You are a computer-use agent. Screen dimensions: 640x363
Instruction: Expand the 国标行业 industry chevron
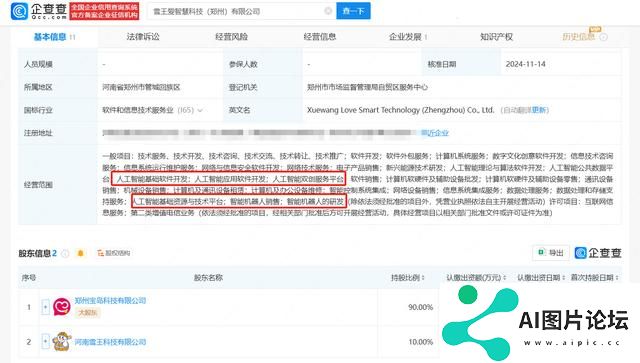[x=200, y=110]
